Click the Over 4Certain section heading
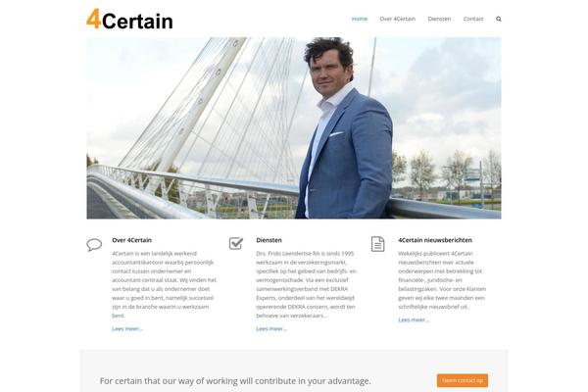 click(x=131, y=240)
